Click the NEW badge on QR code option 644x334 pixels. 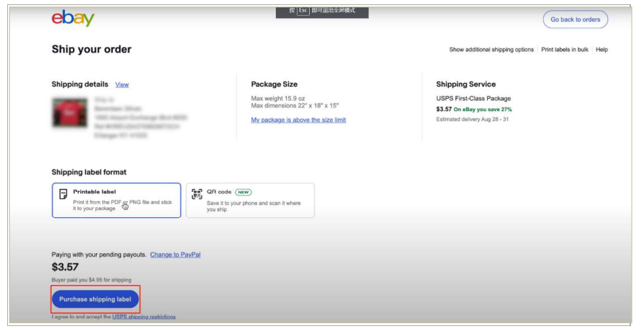pyautogui.click(x=243, y=192)
